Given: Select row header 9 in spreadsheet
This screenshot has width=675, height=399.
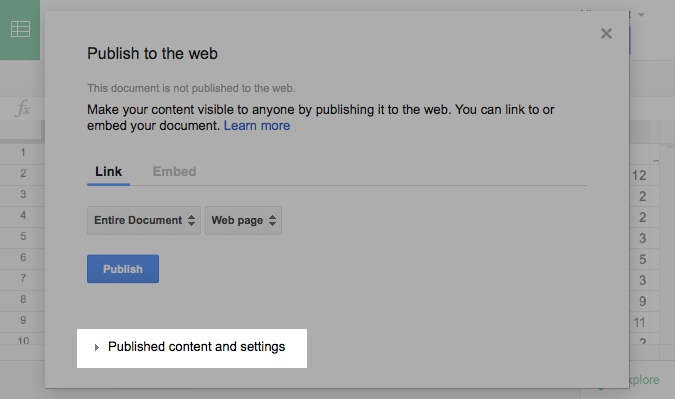Looking at the screenshot, I should (22, 321).
